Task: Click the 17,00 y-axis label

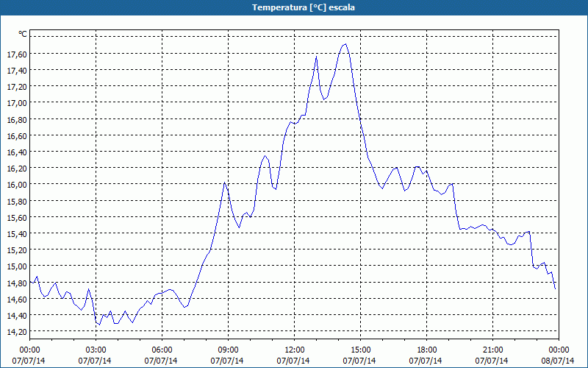Action: click(17, 103)
